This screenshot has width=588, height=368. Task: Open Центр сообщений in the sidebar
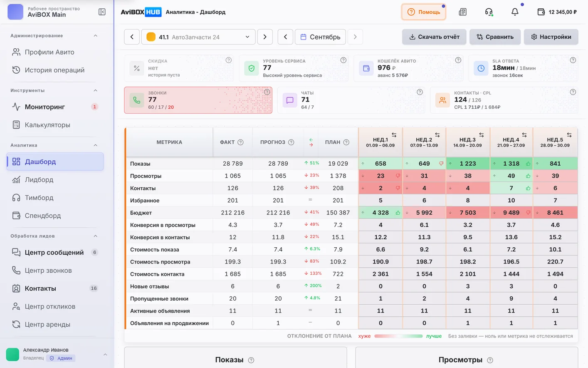point(55,252)
